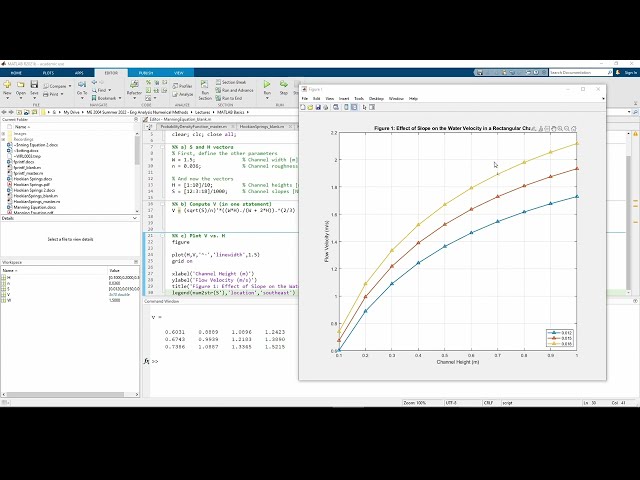Screen dimensions: 640x480
Task: Click the Go To icon
Action: click(x=82, y=84)
